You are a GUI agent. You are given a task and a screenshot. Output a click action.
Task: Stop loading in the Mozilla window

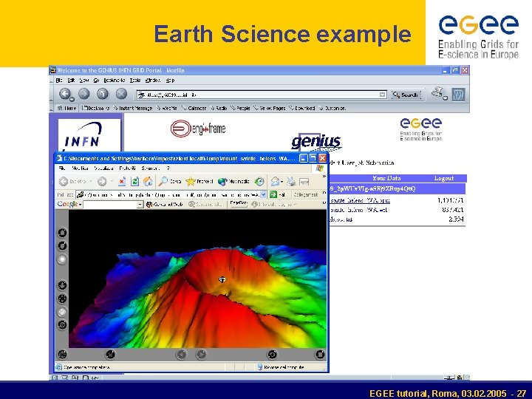pos(121,94)
